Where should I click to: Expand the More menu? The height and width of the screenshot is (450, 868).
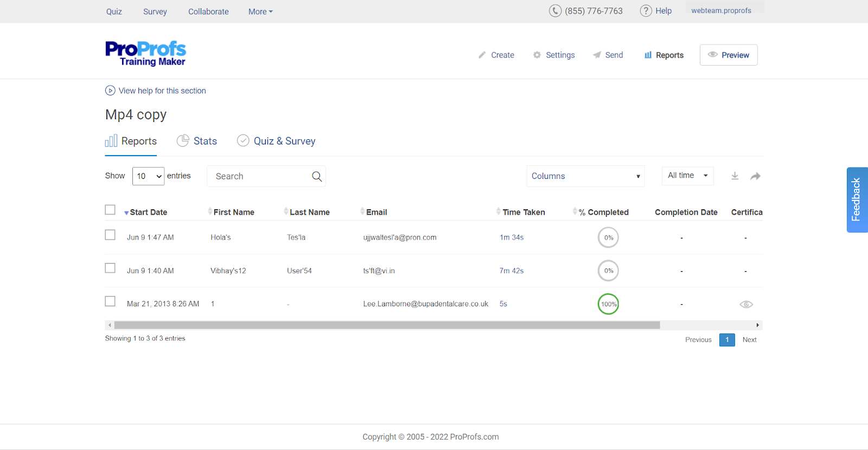click(x=260, y=11)
